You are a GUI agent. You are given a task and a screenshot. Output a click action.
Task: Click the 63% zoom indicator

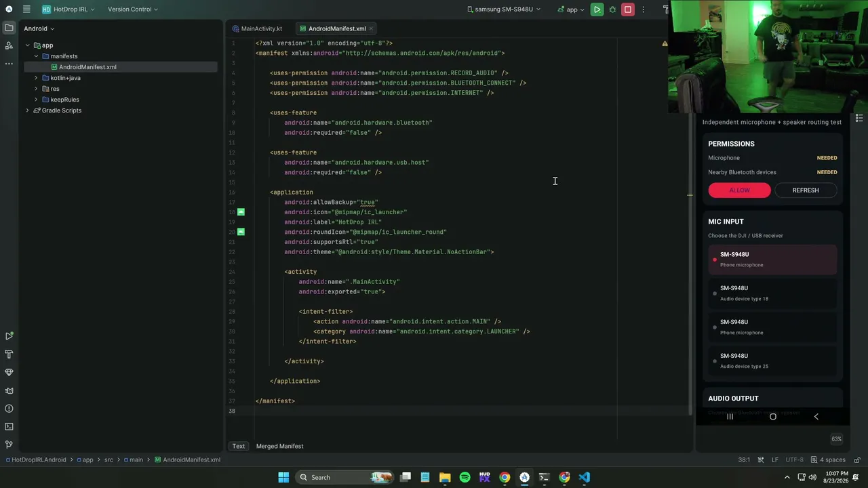(836, 439)
